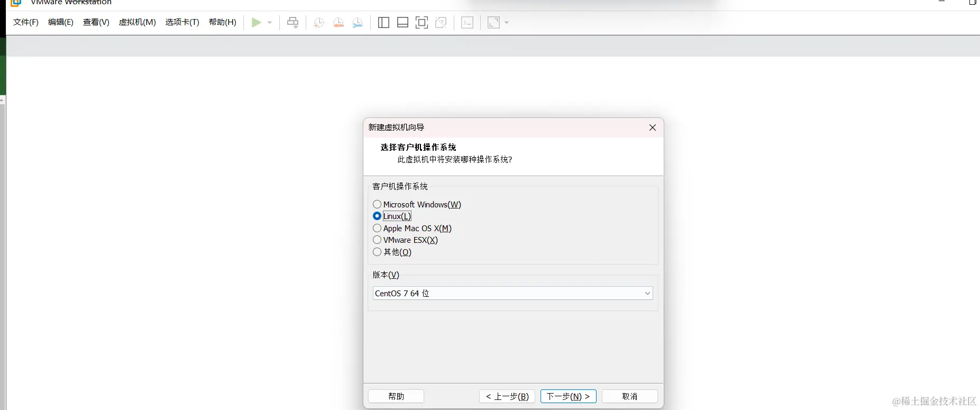This screenshot has height=410, width=980.
Task: Toggle the library sidebar view icon
Action: click(384, 22)
